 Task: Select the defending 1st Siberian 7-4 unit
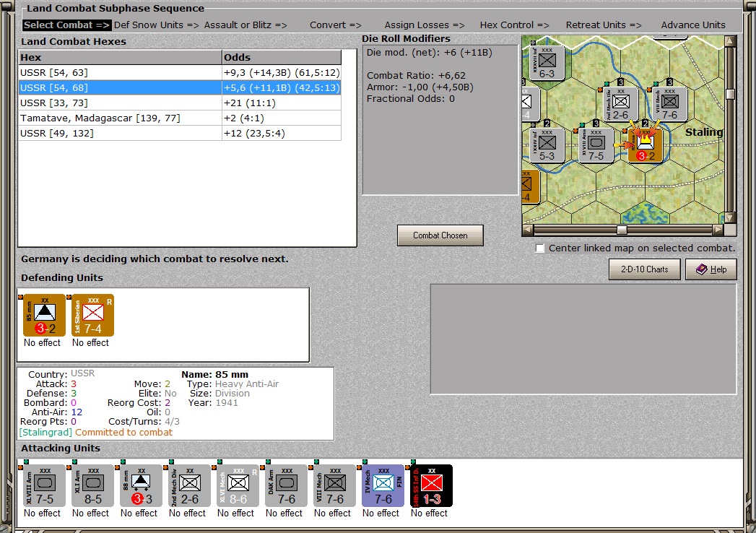point(92,316)
